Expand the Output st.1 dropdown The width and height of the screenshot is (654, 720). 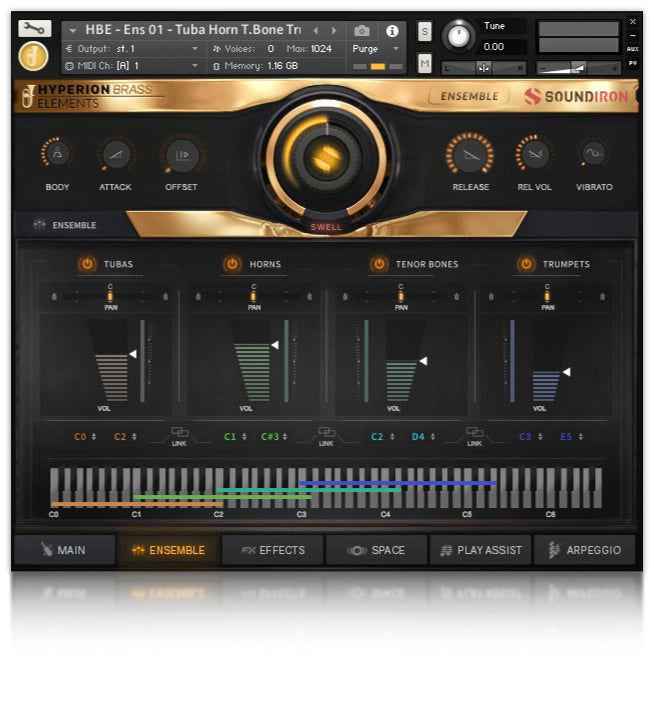pyautogui.click(x=132, y=48)
